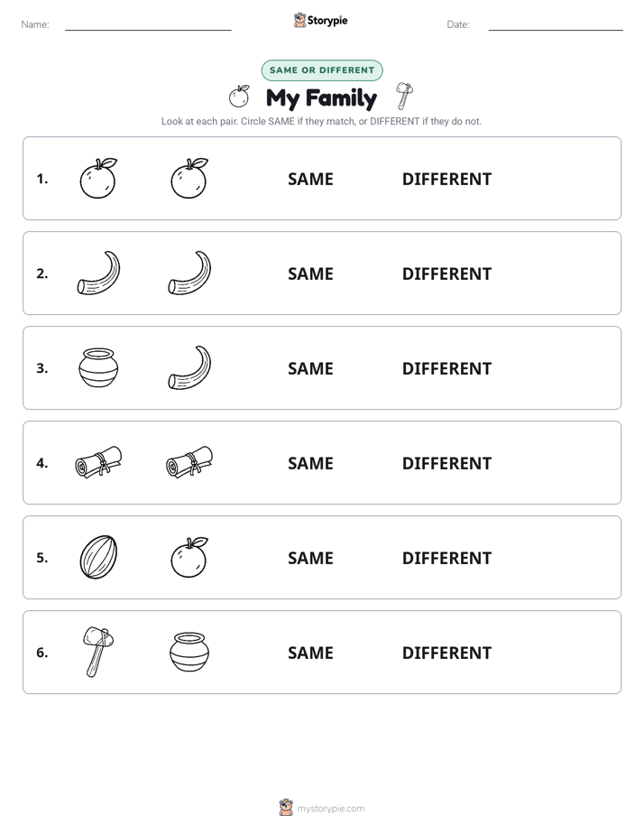Click the second horn in row 2

(189, 273)
